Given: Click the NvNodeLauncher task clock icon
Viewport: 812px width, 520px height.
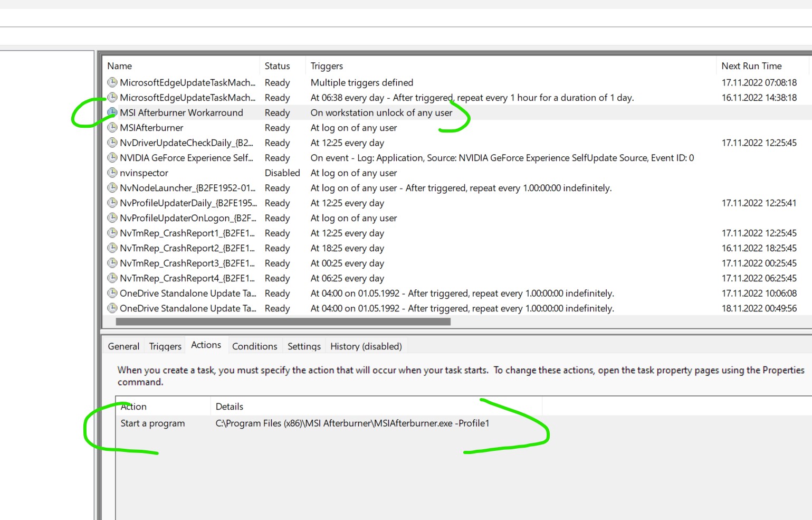Looking at the screenshot, I should point(112,188).
